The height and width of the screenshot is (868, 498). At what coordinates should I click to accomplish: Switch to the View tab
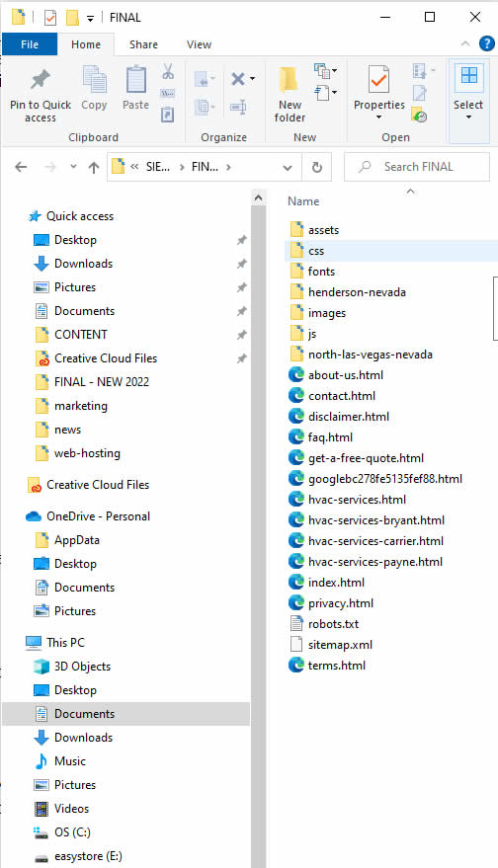[x=199, y=44]
